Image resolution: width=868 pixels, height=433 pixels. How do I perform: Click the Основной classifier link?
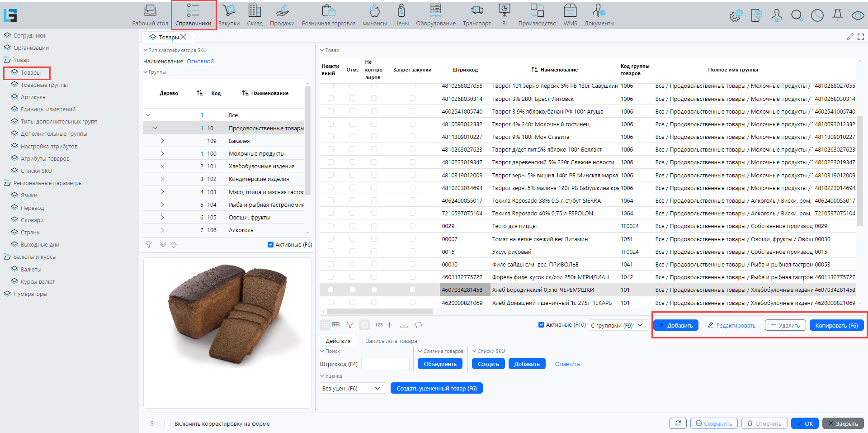[x=200, y=62]
